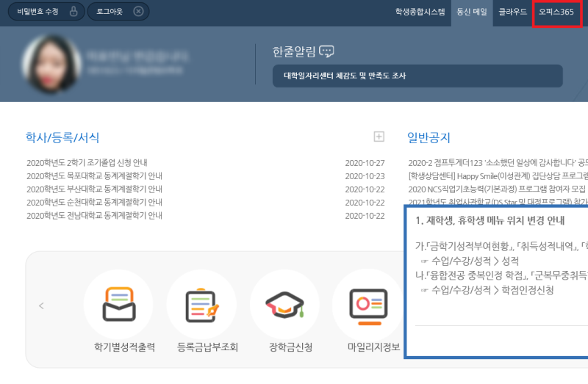Screen dimensions: 588x384
Task: Click the 로그아웃 button
Action: 118,11
